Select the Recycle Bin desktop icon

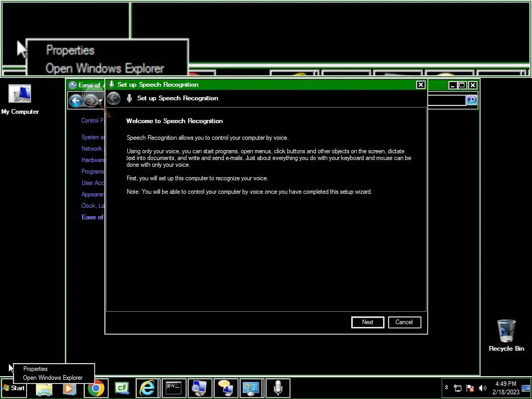click(x=506, y=335)
